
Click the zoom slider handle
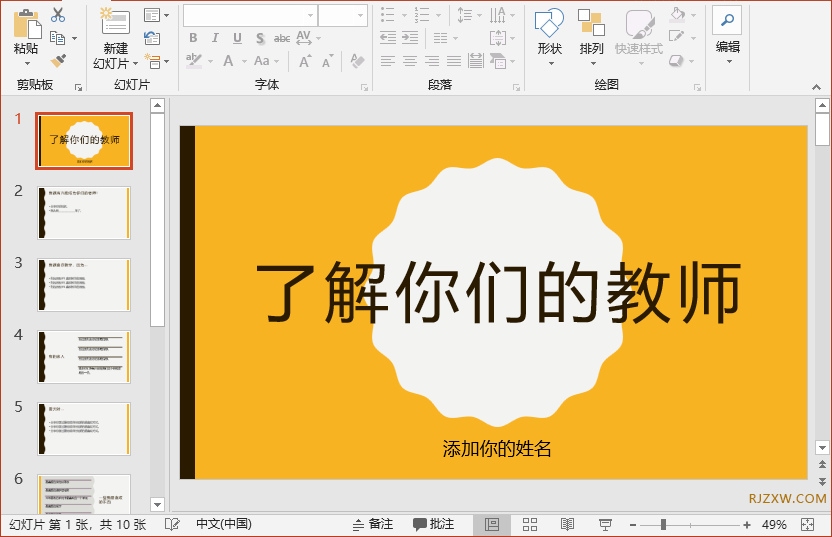(663, 525)
